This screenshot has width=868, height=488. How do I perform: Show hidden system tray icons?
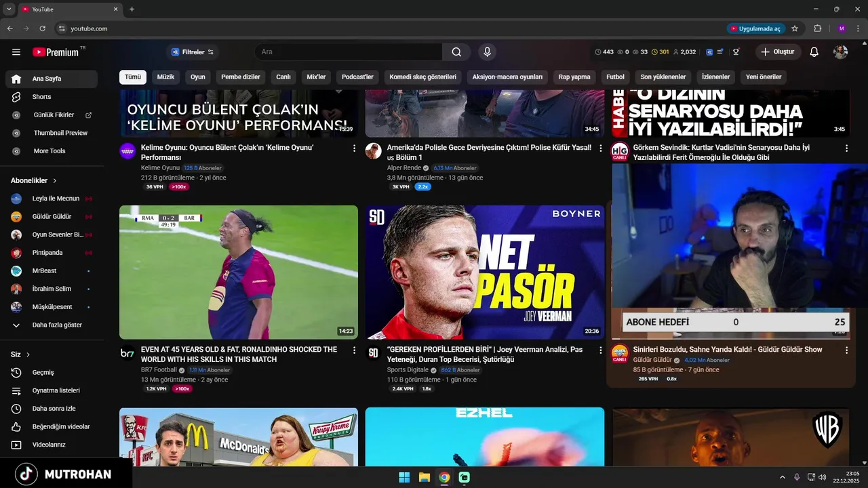(x=782, y=477)
